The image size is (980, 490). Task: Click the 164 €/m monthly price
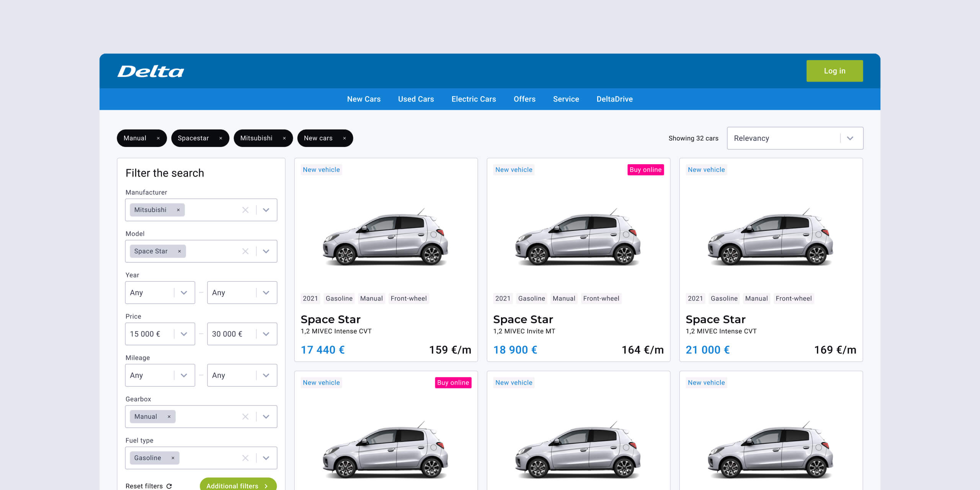tap(643, 350)
